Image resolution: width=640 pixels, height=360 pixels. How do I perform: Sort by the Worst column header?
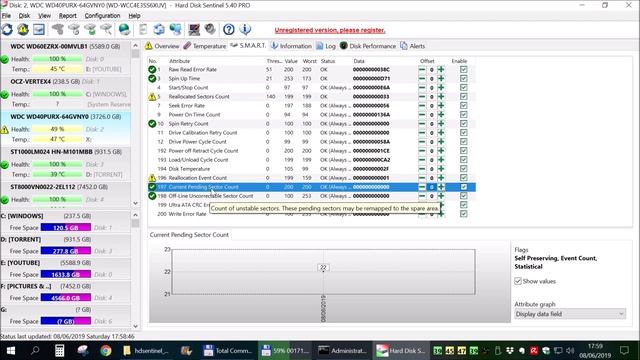[x=309, y=61]
